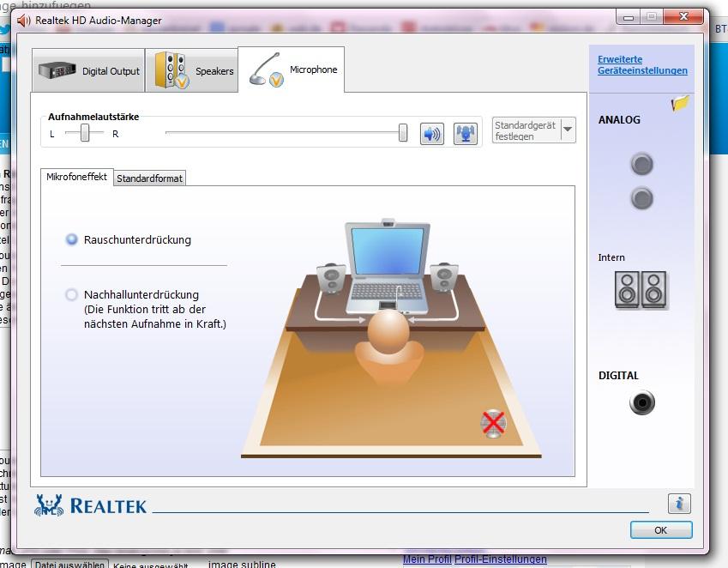Click the information icon near REALTEK logo
This screenshot has height=568, width=728.
click(678, 504)
